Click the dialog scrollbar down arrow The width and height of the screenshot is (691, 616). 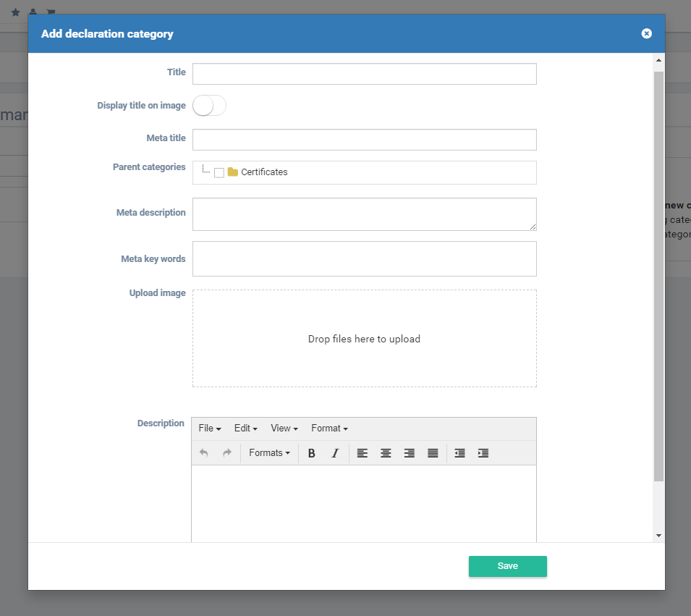(659, 536)
